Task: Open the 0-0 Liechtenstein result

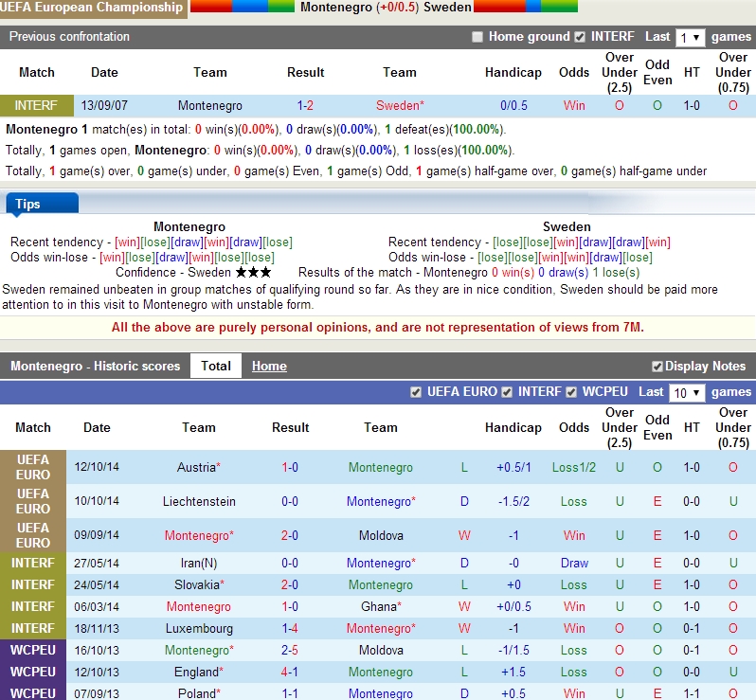Action: click(x=290, y=501)
